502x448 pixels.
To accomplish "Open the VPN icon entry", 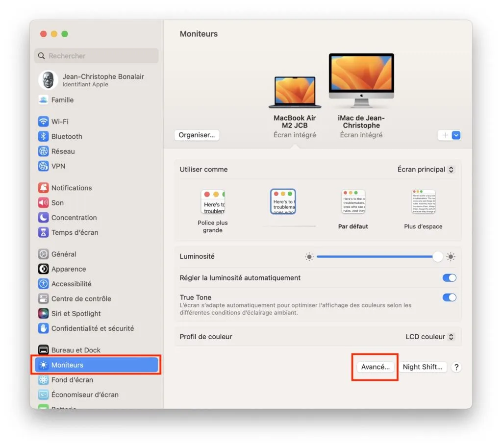I will coord(43,166).
